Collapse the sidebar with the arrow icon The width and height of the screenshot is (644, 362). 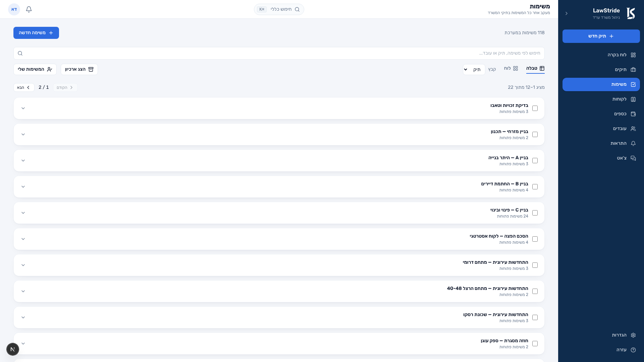[567, 13]
